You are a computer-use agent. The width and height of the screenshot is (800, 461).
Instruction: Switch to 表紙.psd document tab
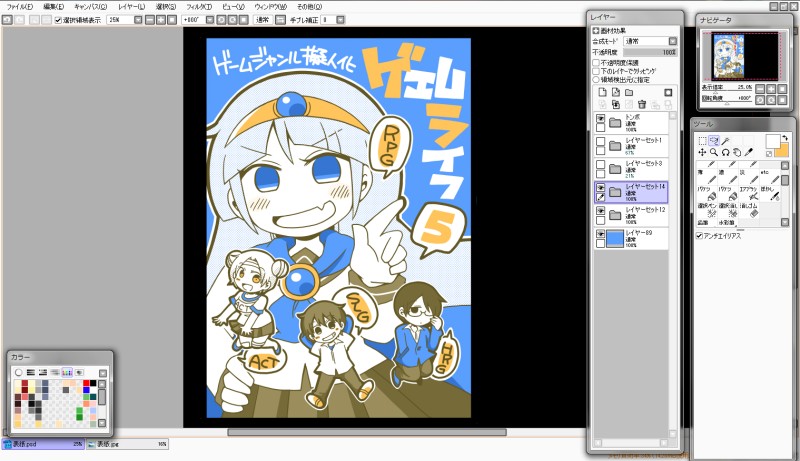click(x=42, y=444)
